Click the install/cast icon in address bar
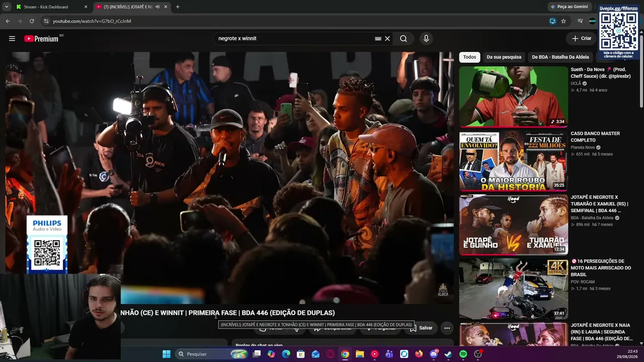This screenshot has width=644, height=362. point(552,21)
